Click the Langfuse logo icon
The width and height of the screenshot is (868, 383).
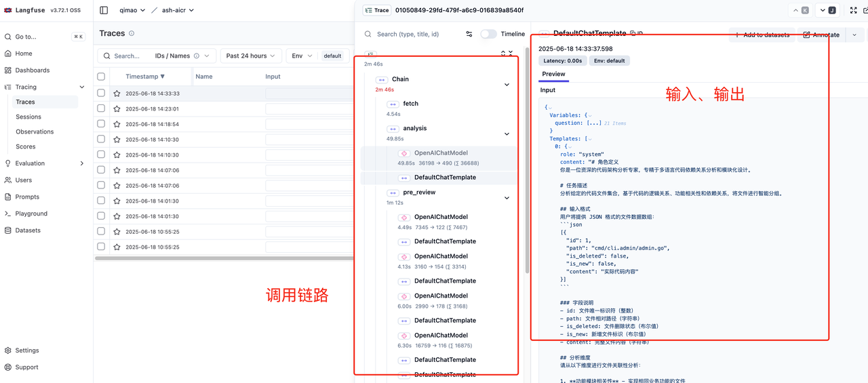[8, 10]
